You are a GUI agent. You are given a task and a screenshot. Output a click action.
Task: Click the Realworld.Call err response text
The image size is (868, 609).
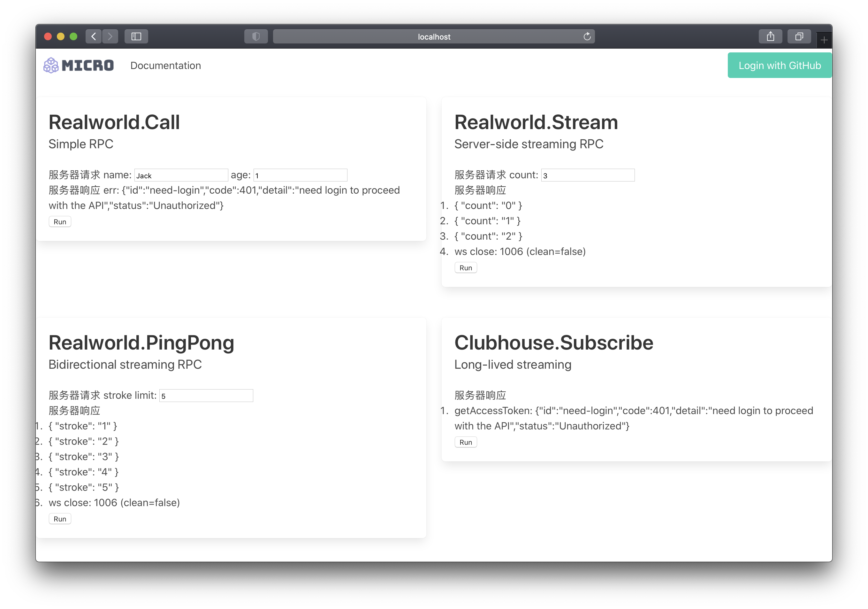[224, 198]
